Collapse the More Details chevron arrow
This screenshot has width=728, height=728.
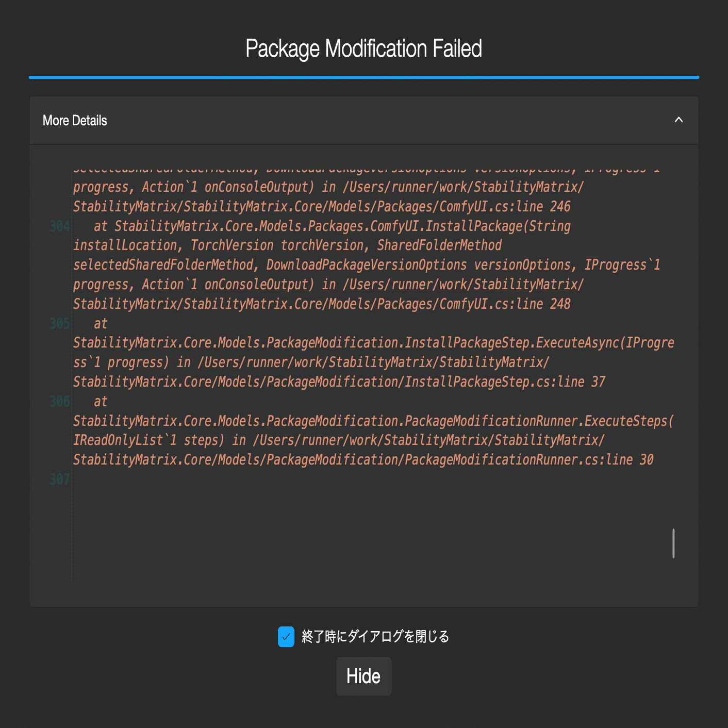[679, 120]
